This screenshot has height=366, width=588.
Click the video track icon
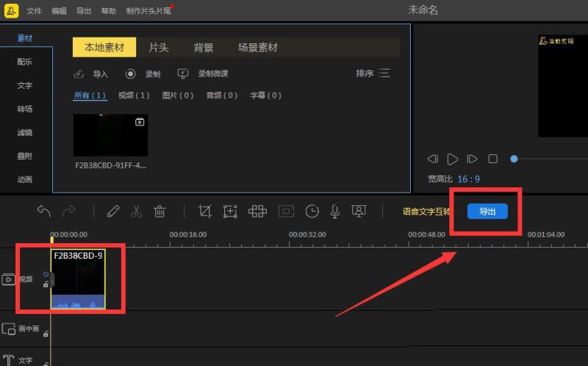coord(8,279)
